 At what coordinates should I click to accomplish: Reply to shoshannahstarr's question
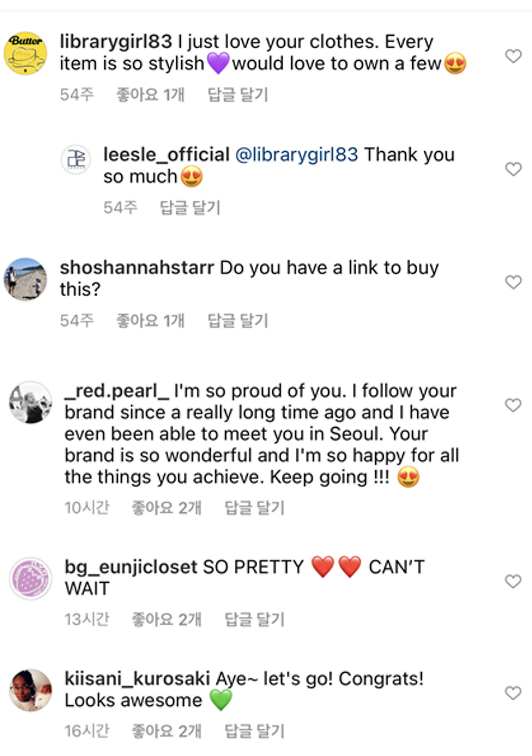pyautogui.click(x=238, y=321)
